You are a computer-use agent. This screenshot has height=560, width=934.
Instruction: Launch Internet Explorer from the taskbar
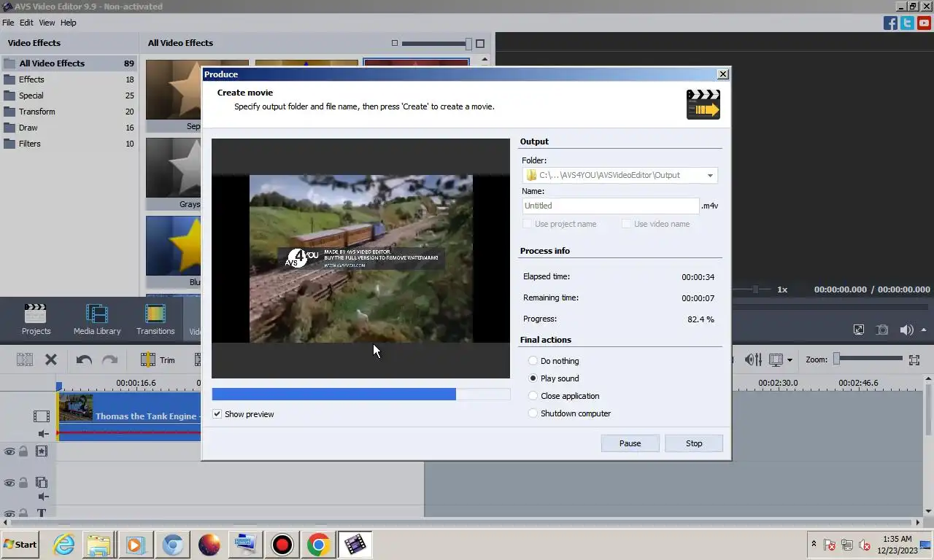(64, 545)
